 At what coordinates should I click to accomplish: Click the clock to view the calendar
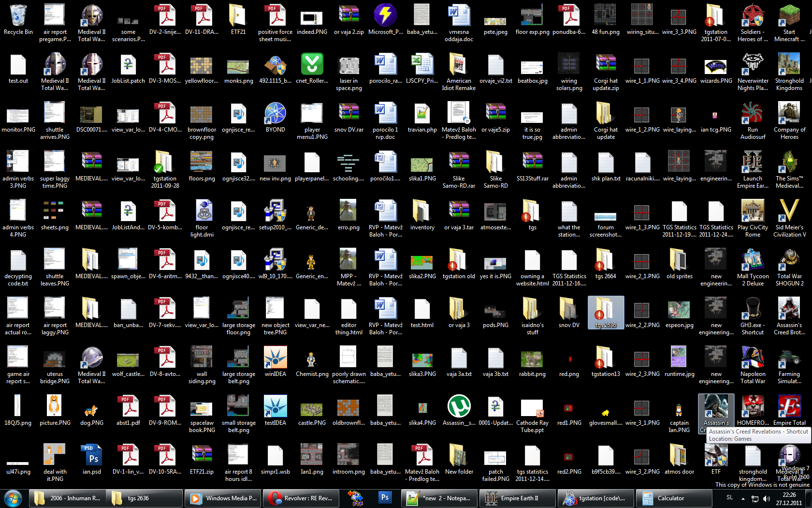[x=788, y=498]
